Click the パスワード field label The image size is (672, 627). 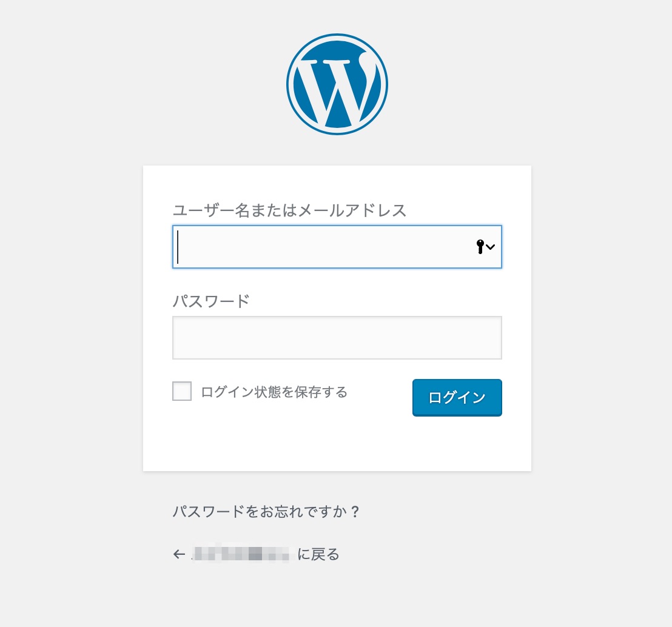point(211,301)
